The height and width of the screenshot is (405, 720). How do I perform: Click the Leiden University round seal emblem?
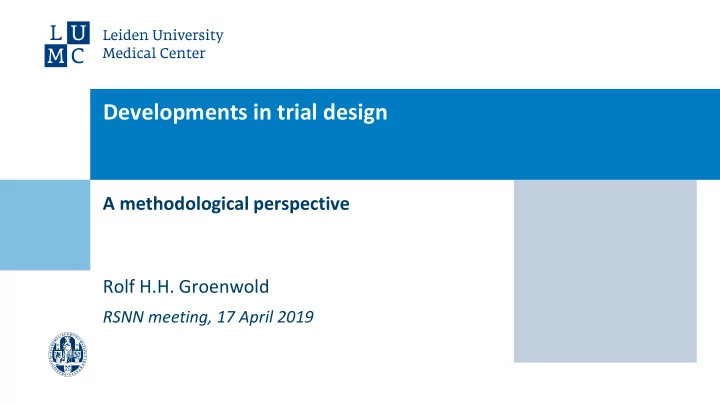coord(68,354)
